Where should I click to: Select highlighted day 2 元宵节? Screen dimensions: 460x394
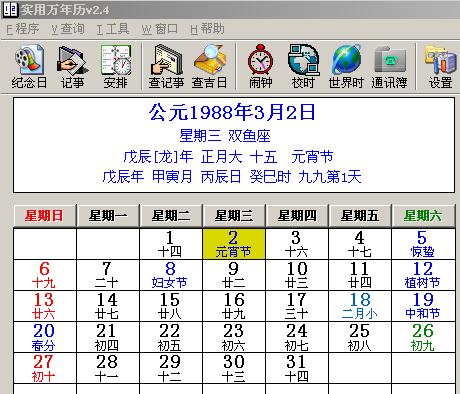click(234, 244)
